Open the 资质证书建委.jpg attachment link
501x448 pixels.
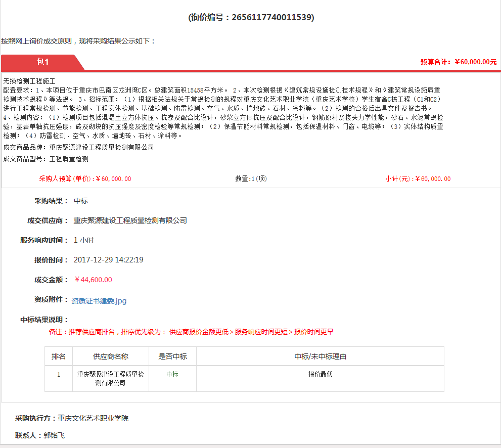tap(99, 301)
